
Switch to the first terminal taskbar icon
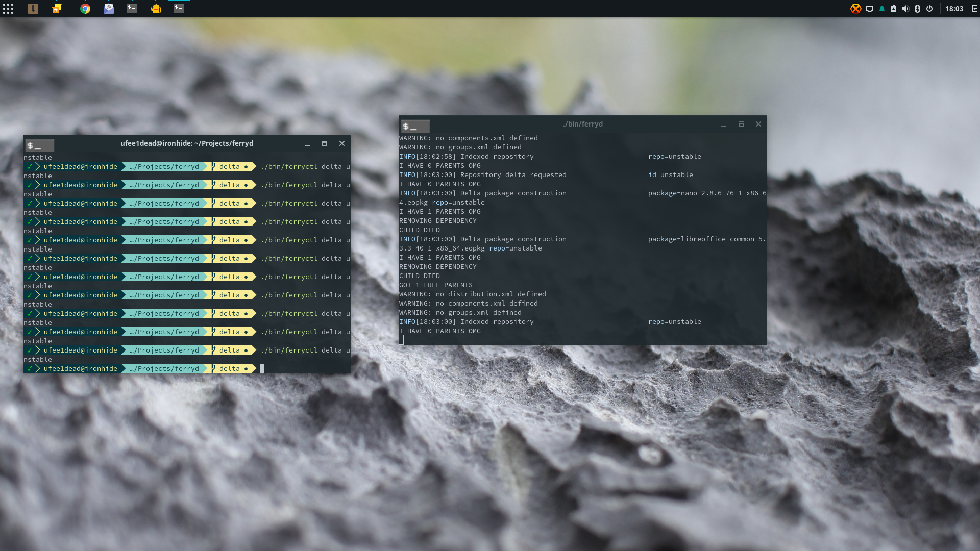click(132, 9)
